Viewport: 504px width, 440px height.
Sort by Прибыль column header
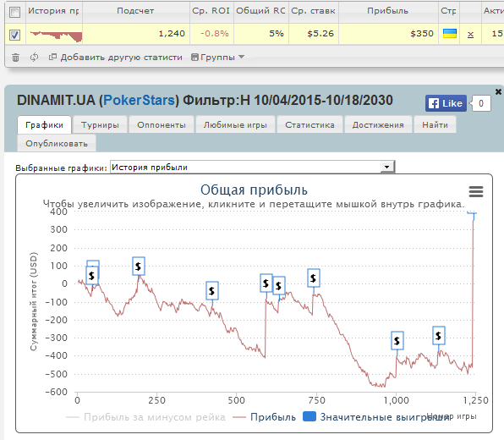coord(387,11)
